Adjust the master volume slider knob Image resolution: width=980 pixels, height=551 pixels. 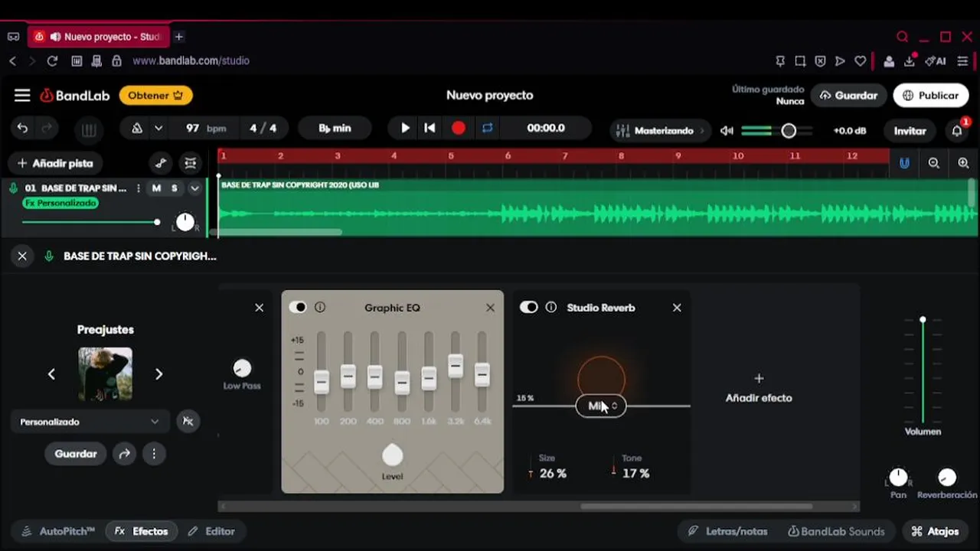tap(789, 131)
